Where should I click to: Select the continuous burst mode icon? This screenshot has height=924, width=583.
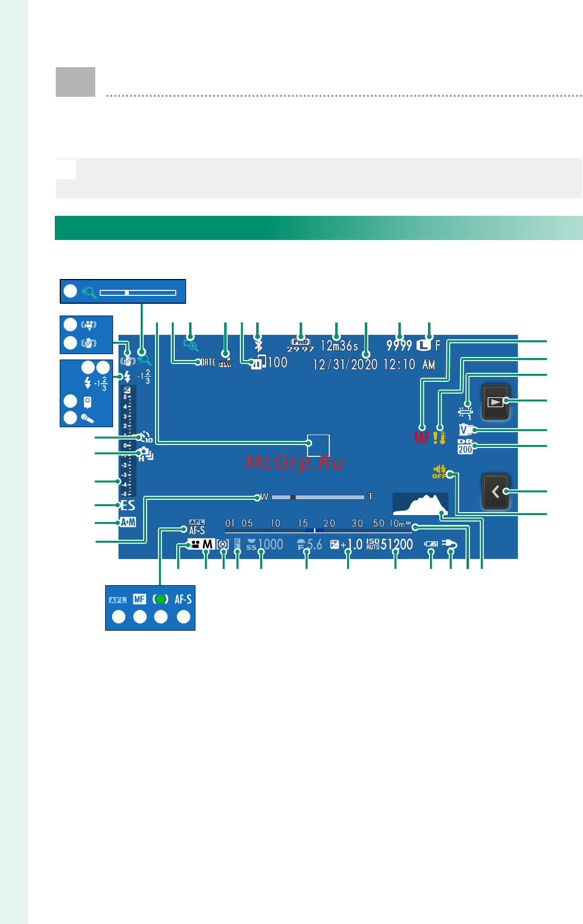click(146, 454)
